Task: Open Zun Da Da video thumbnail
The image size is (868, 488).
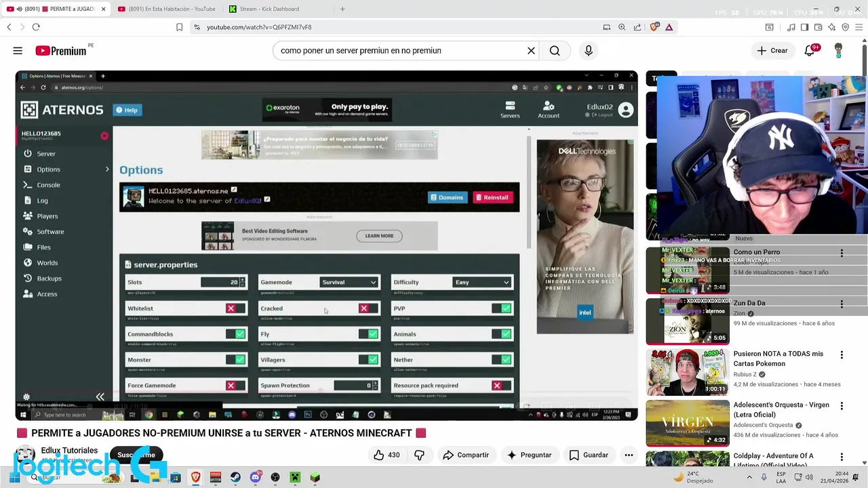Action: (x=688, y=321)
